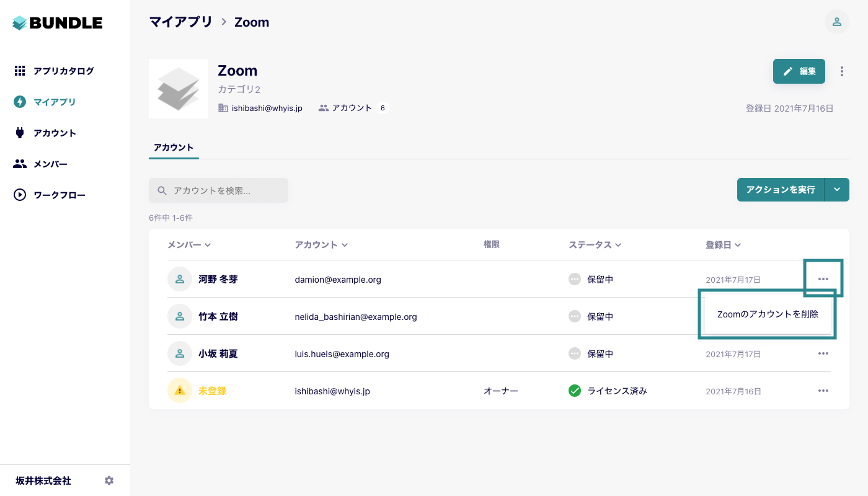This screenshot has height=496, width=868.
Task: Click the アカウント plug icon in sidebar
Action: point(20,133)
